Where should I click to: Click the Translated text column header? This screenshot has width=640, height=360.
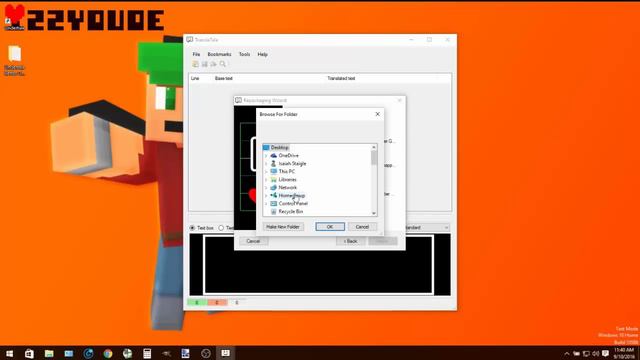[x=341, y=78]
